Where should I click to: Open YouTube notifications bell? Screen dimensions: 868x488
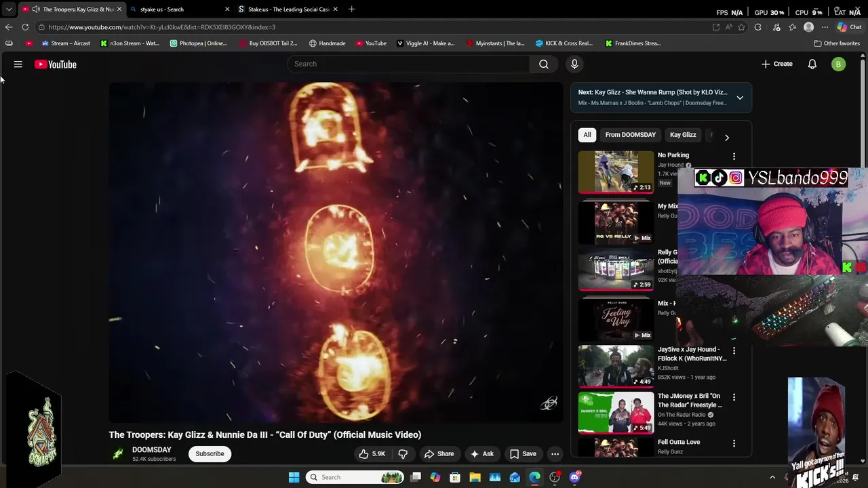(812, 64)
